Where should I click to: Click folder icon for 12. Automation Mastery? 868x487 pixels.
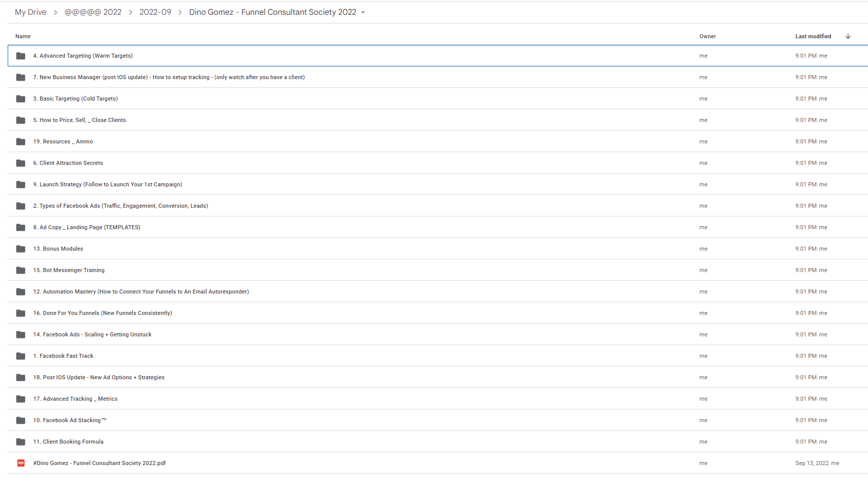[x=20, y=292]
